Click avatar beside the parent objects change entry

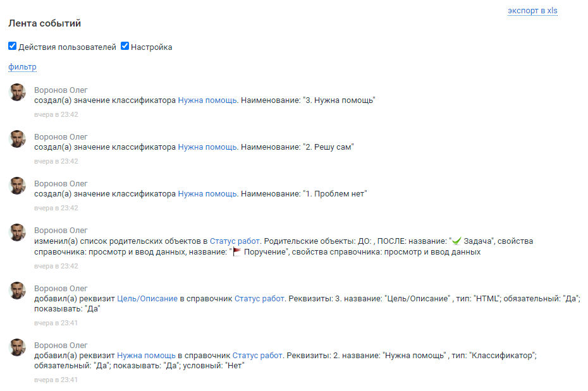click(17, 232)
